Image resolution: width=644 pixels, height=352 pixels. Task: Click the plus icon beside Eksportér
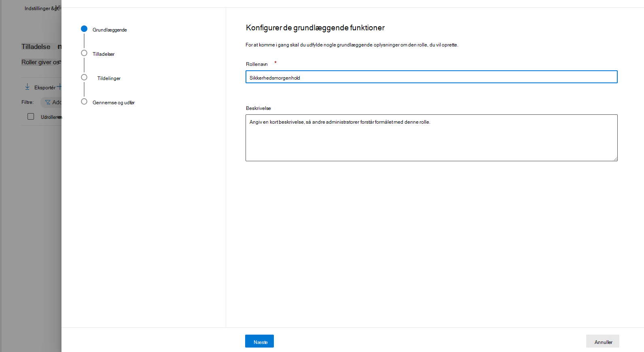59,86
